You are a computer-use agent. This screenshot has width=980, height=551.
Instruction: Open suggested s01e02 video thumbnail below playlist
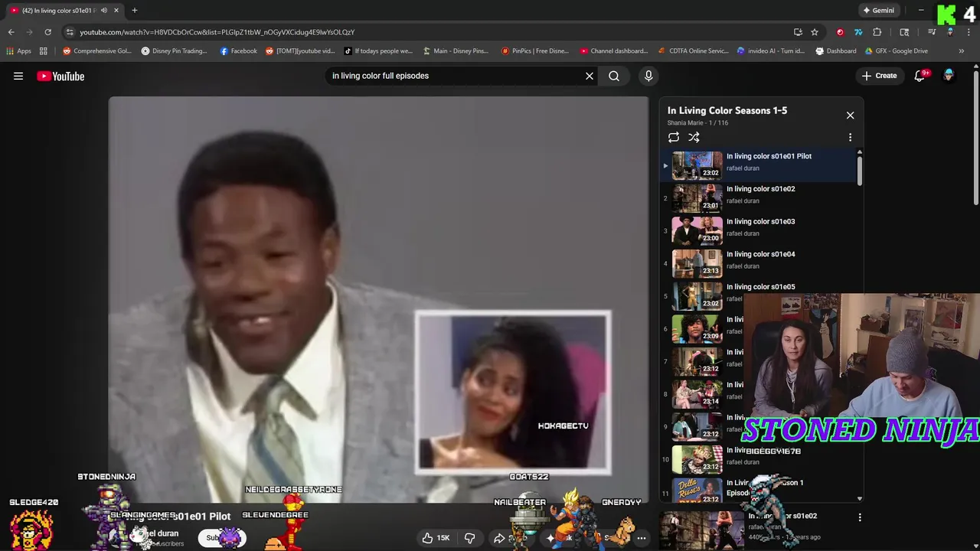point(701,530)
